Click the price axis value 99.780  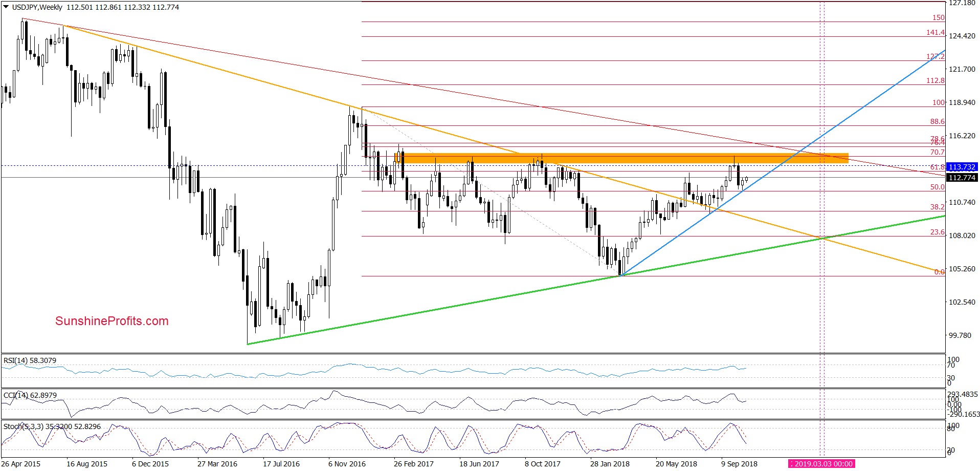tap(960, 335)
